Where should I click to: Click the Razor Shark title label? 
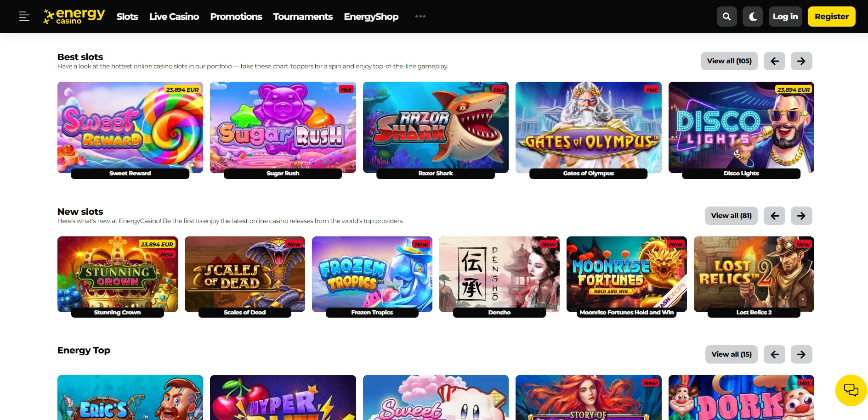436,174
